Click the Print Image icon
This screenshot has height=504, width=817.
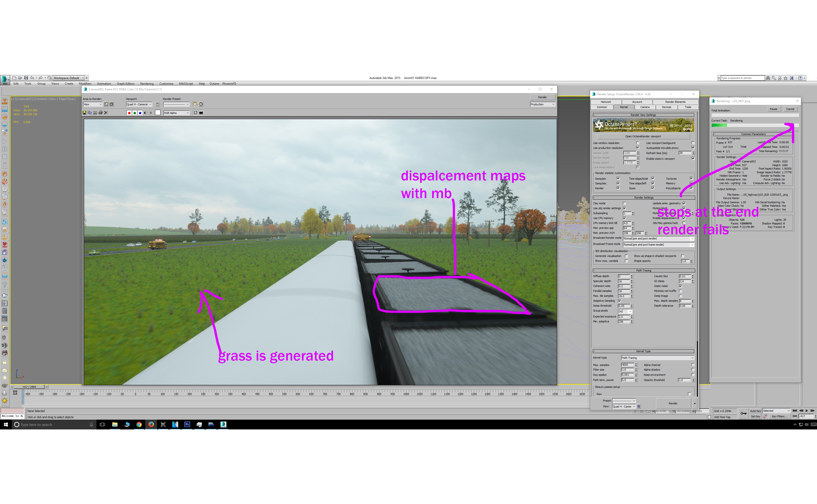tap(101, 113)
